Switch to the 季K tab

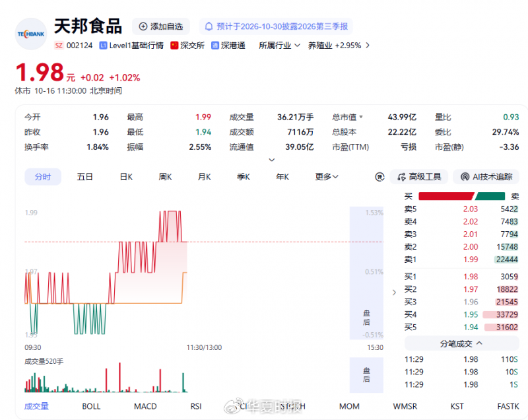pyautogui.click(x=243, y=177)
